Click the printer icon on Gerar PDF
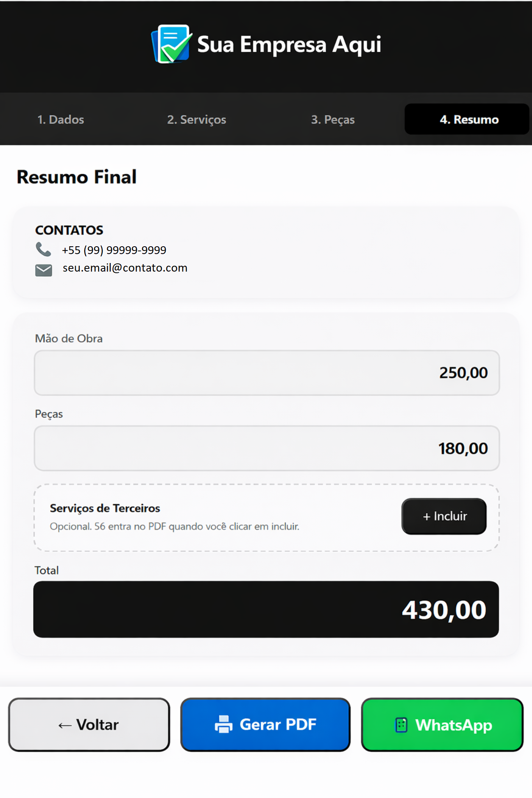The image size is (532, 798). click(223, 724)
